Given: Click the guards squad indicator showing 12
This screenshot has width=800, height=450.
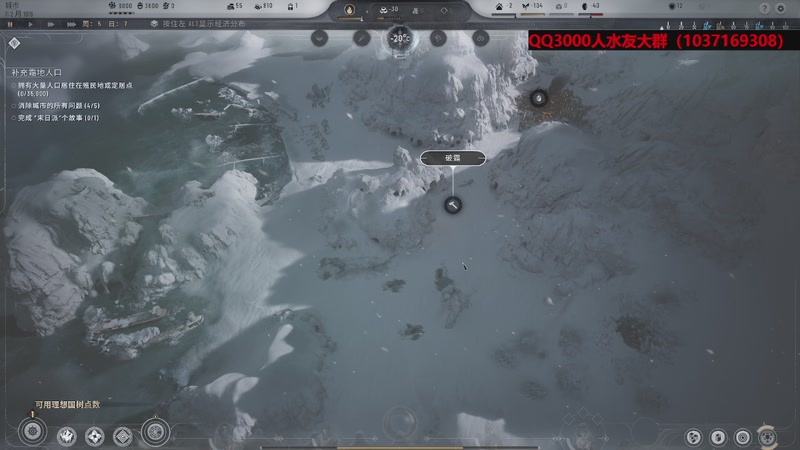Looking at the screenshot, I should pos(676,6).
